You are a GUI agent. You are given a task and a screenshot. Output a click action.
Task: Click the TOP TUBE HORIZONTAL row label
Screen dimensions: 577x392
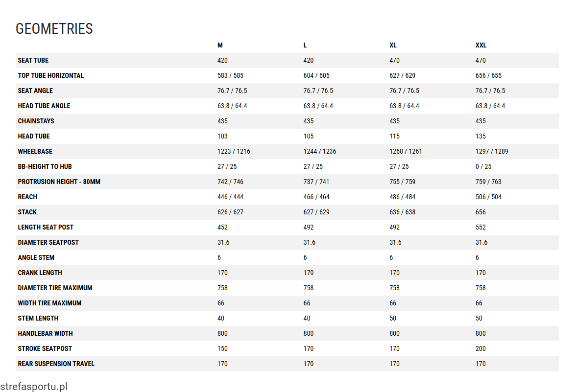[x=51, y=75]
